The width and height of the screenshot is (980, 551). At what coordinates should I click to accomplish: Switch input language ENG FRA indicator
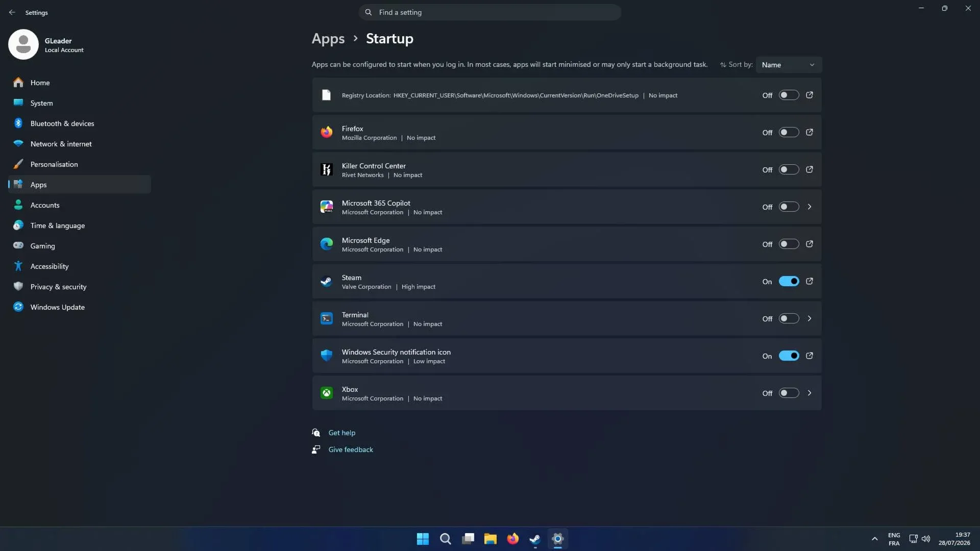(894, 539)
